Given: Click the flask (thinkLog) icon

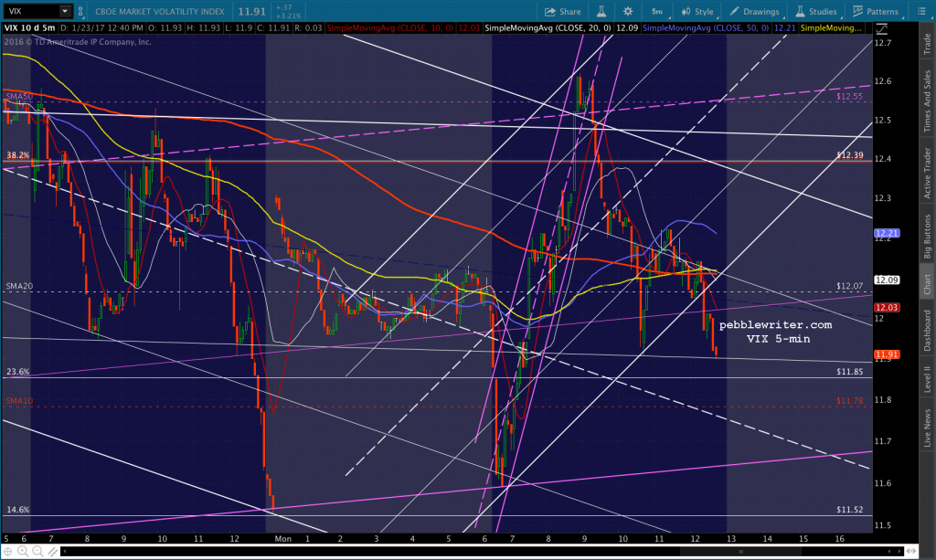Looking at the screenshot, I should tap(601, 11).
